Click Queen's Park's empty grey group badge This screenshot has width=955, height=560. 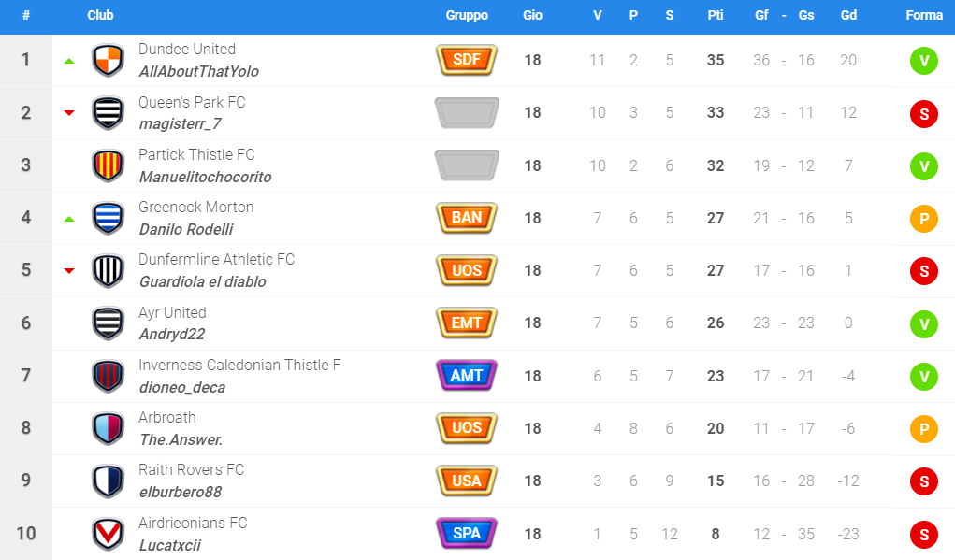point(467,113)
